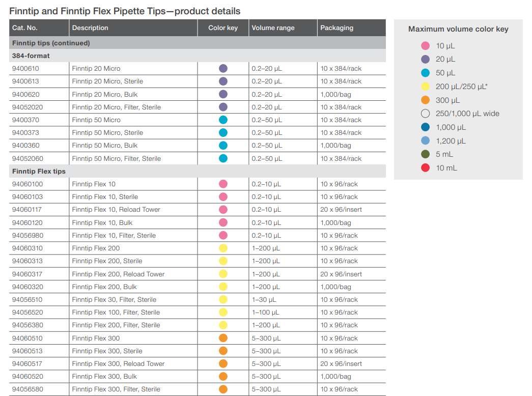532x396 pixels.
Task: Click the orange dot in the 94060517 row
Action: point(223,364)
